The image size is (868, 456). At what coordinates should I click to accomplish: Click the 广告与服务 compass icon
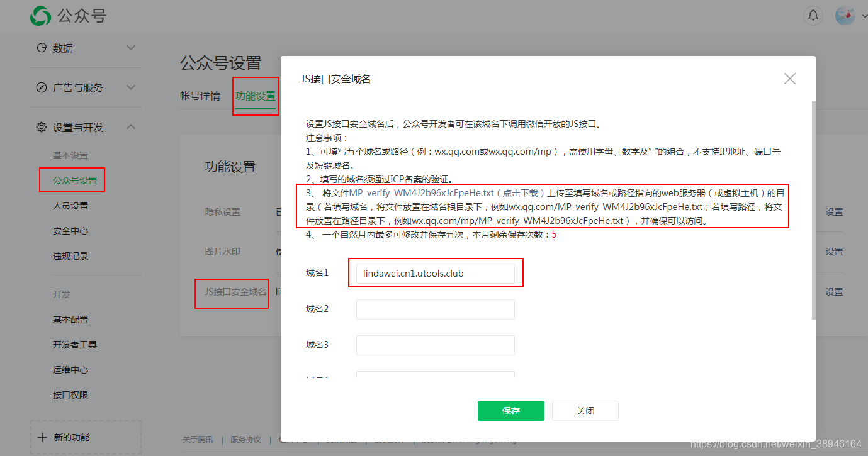click(x=42, y=87)
